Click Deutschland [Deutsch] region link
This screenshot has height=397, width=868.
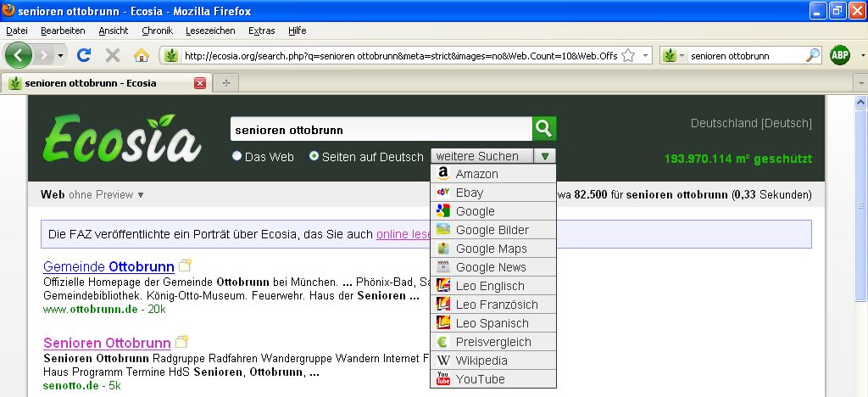click(751, 123)
